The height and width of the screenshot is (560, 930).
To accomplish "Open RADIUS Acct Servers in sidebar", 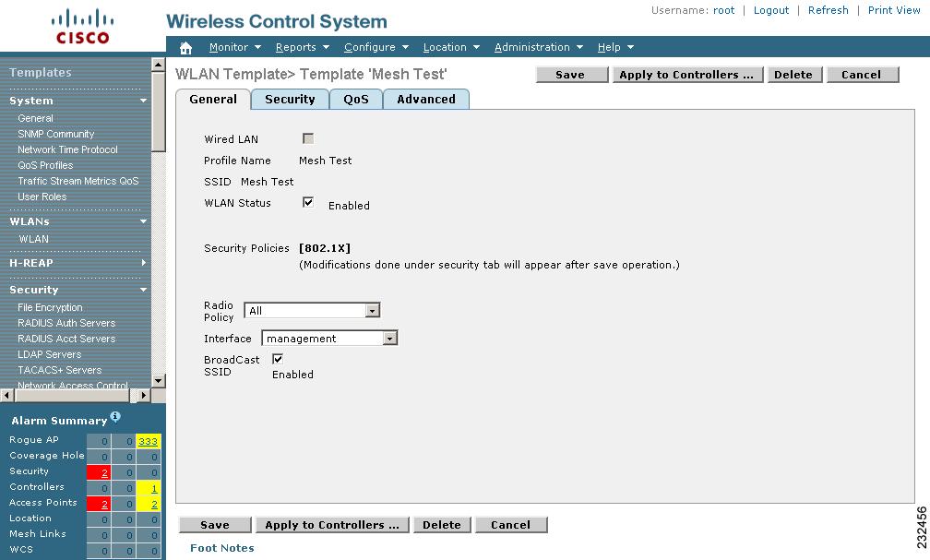I will (66, 339).
